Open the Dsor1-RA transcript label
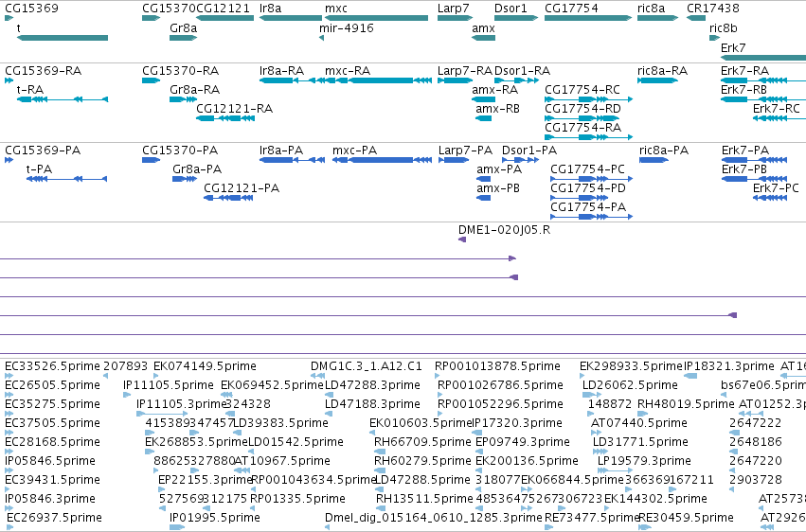This screenshot has height=532, width=806. [522, 70]
